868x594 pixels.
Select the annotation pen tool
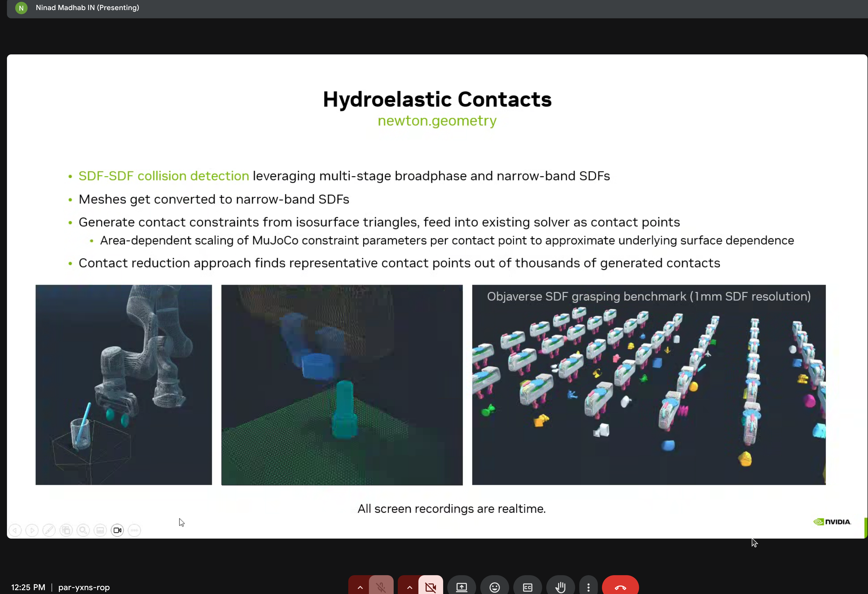pyautogui.click(x=49, y=530)
